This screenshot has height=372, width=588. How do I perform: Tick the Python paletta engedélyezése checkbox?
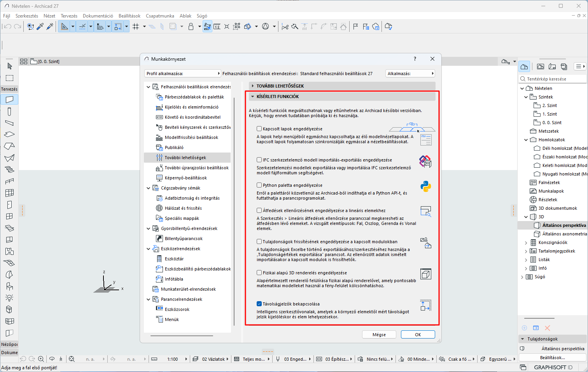pyautogui.click(x=259, y=185)
